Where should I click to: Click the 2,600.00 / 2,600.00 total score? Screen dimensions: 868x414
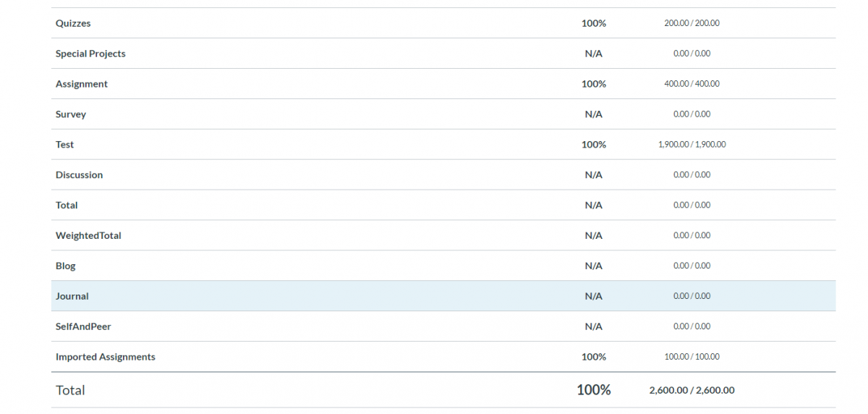(692, 390)
